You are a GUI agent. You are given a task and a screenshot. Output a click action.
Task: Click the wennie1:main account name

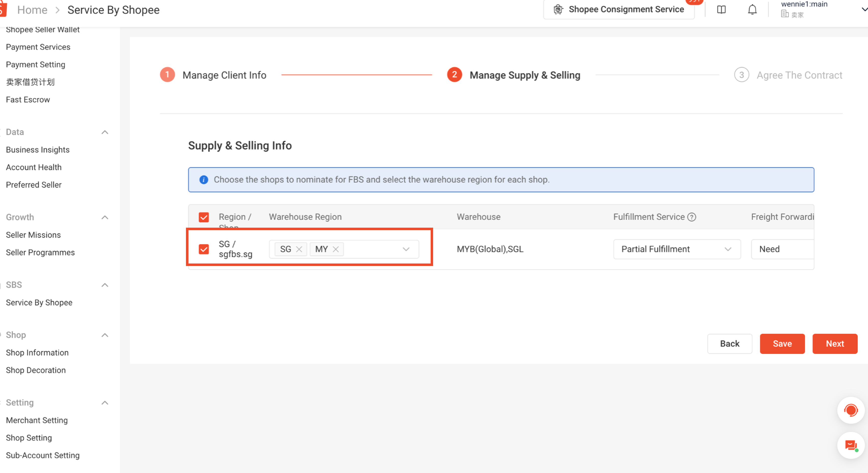804,4
